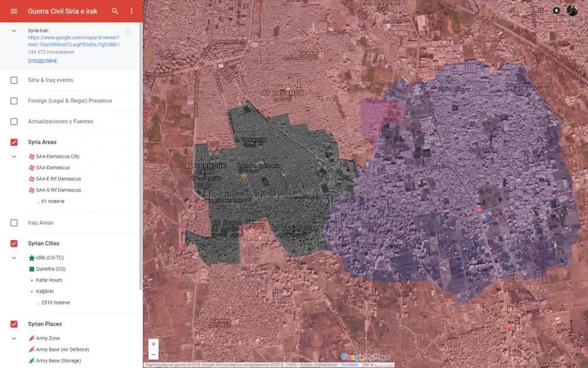Click the search magnifier icon
The height and width of the screenshot is (368, 588).
click(x=115, y=11)
